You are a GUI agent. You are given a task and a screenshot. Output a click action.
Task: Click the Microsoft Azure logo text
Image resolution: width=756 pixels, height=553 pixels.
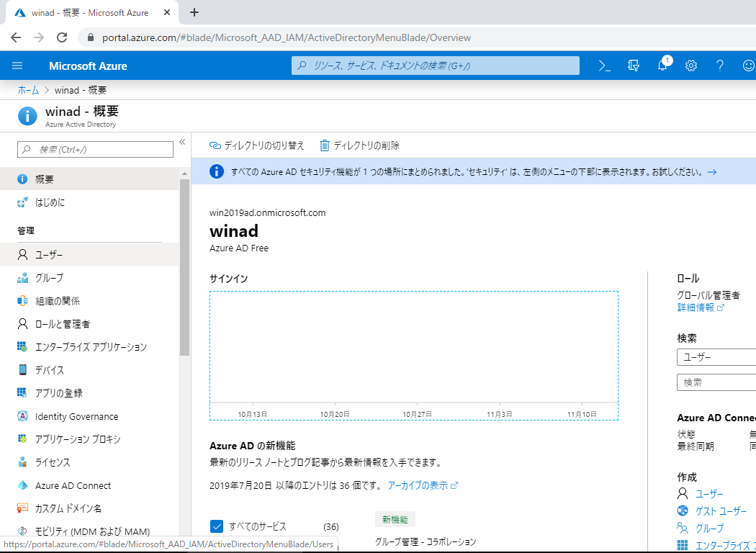(x=88, y=66)
